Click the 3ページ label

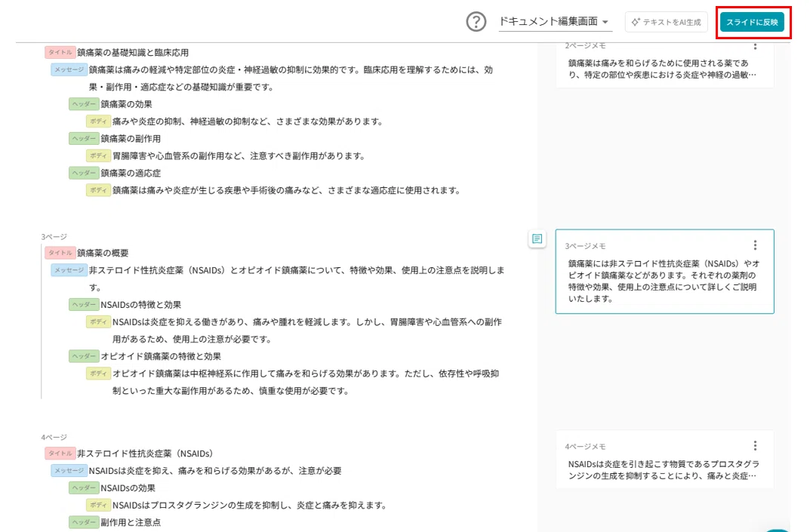(x=54, y=236)
